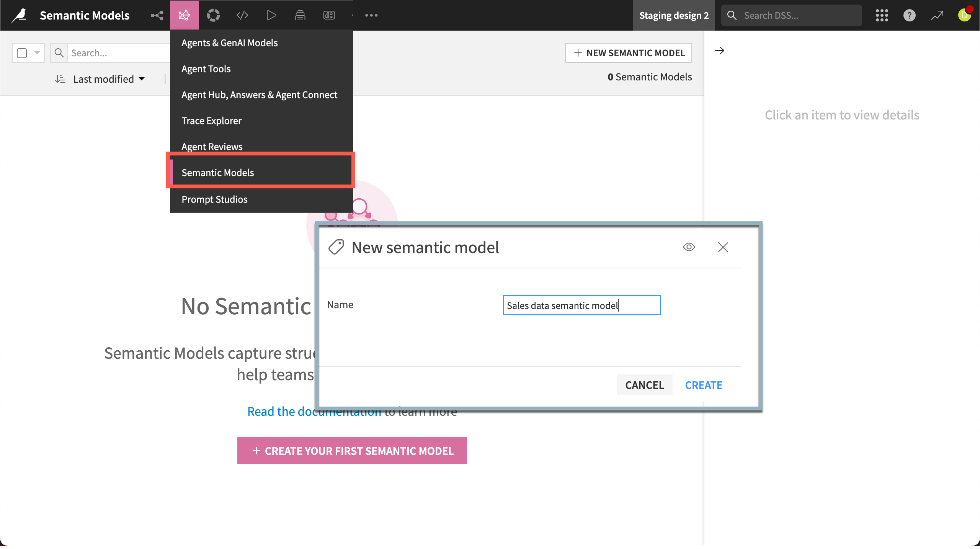Choose Prompt Studios in the menu
Screen dimensions: 980x549
(x=214, y=199)
